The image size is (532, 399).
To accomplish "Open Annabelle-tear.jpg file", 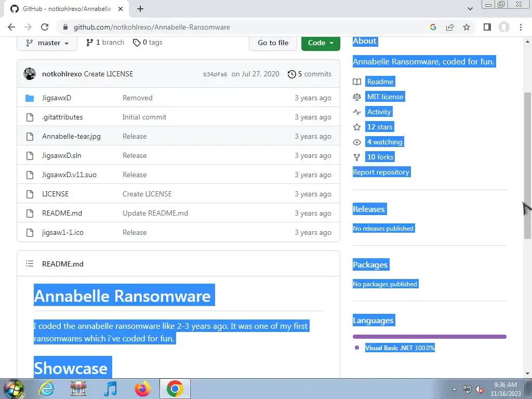I will [x=71, y=137].
